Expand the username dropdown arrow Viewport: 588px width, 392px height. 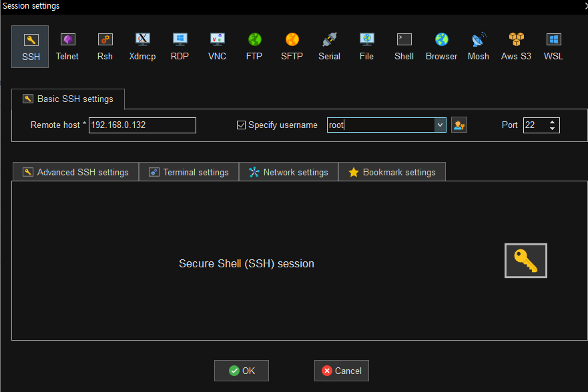[x=440, y=125]
